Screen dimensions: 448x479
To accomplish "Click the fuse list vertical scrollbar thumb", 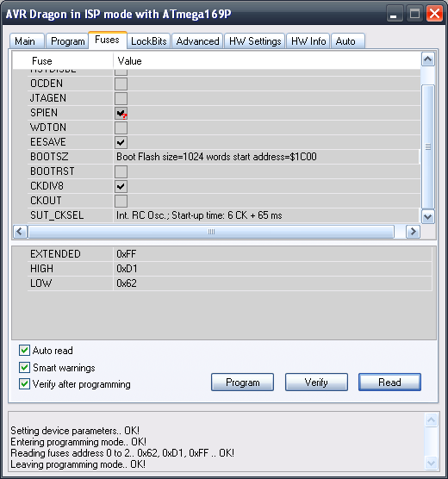I will pos(428,146).
